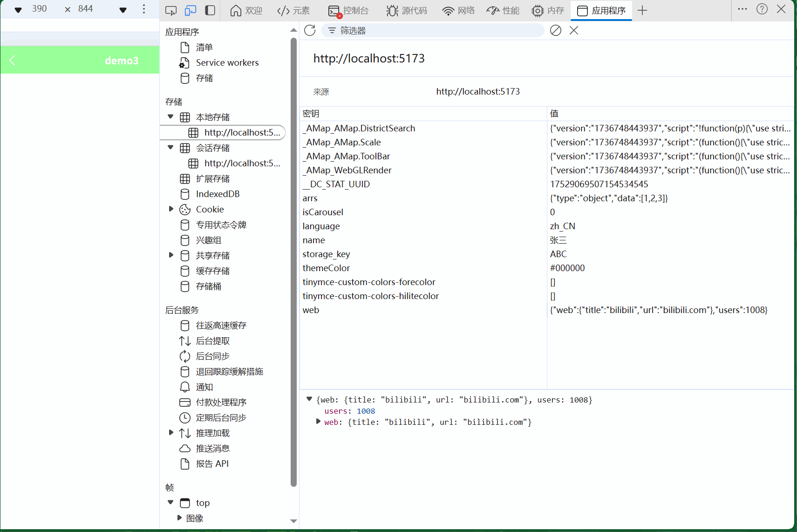The height and width of the screenshot is (532, 797).
Task: Refresh the local storage table
Action: point(310,30)
